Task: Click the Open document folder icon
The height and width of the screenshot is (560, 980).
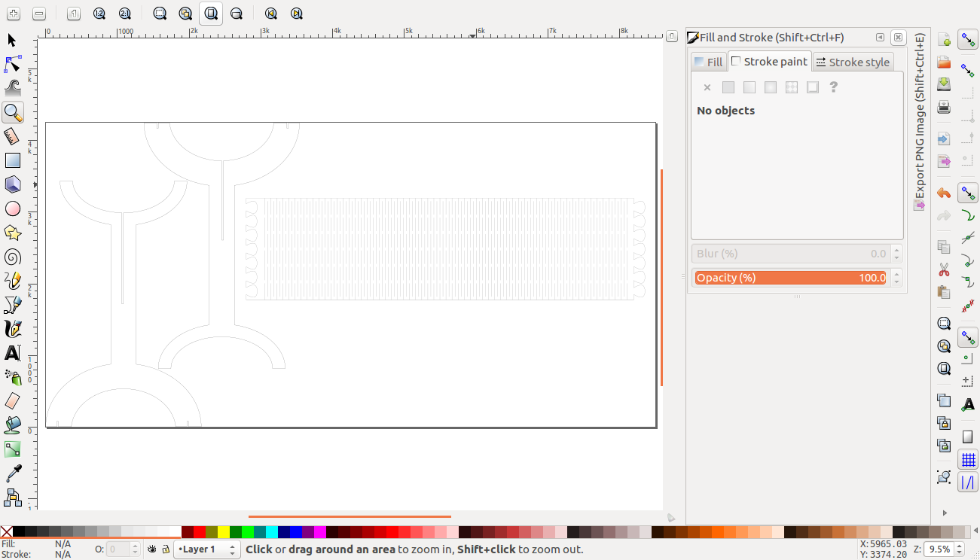Action: (944, 62)
